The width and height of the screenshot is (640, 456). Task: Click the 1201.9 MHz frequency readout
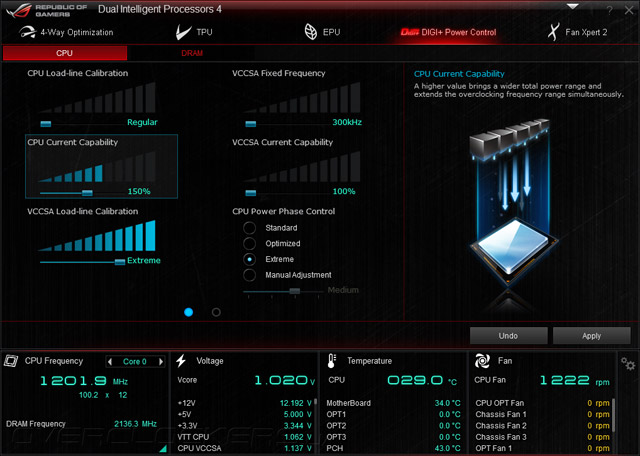click(x=84, y=381)
